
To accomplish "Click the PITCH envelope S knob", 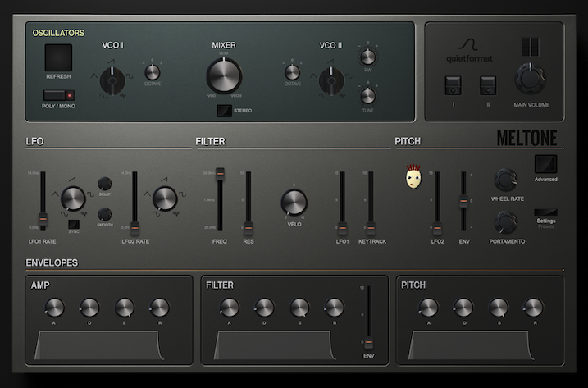I will click(x=499, y=308).
